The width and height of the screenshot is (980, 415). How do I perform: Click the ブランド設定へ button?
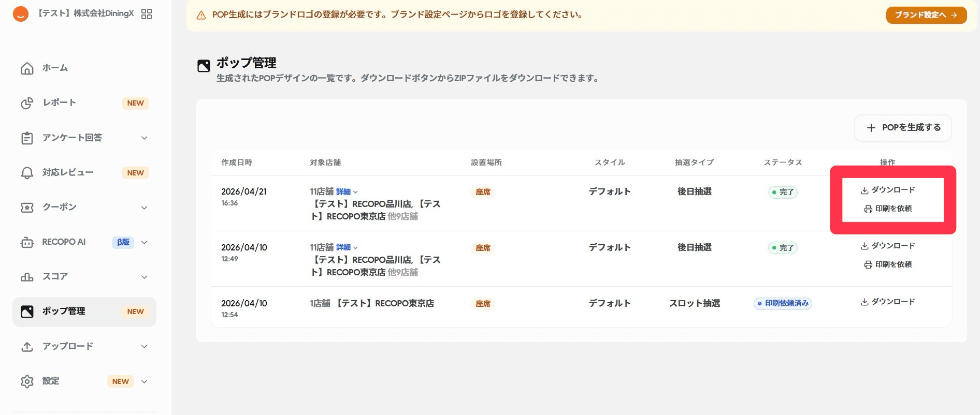tap(926, 15)
